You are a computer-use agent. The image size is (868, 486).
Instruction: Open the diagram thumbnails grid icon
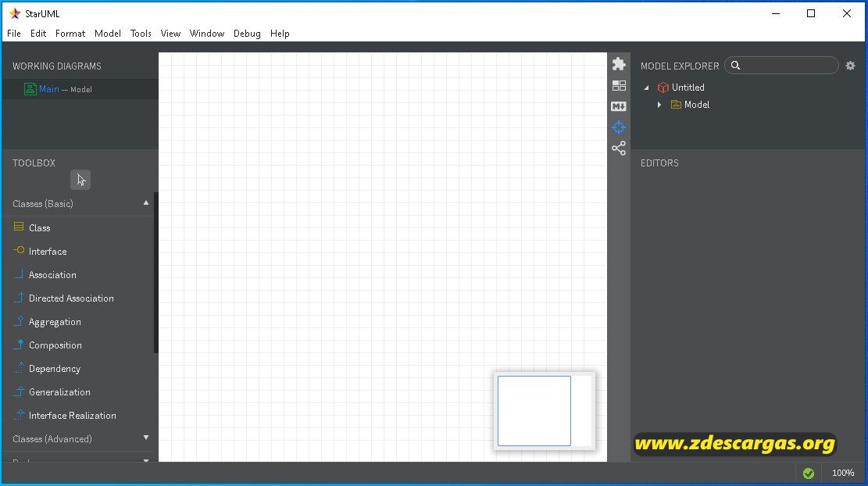[619, 85]
